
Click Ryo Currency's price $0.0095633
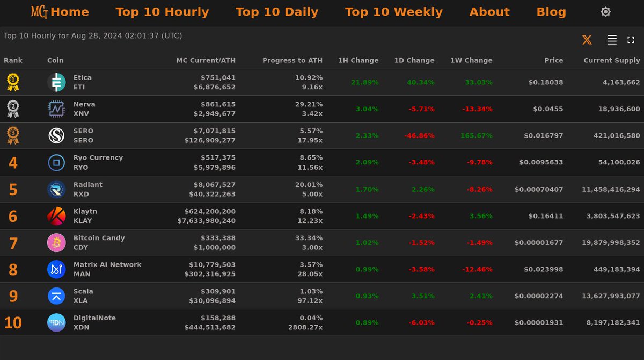click(541, 162)
